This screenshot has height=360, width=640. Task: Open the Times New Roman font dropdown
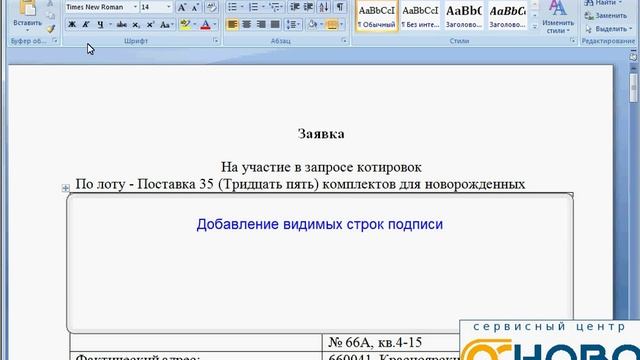(135, 7)
